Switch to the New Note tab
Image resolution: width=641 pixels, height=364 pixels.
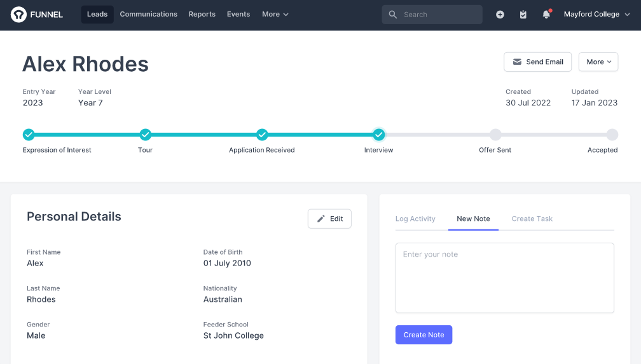coord(473,219)
